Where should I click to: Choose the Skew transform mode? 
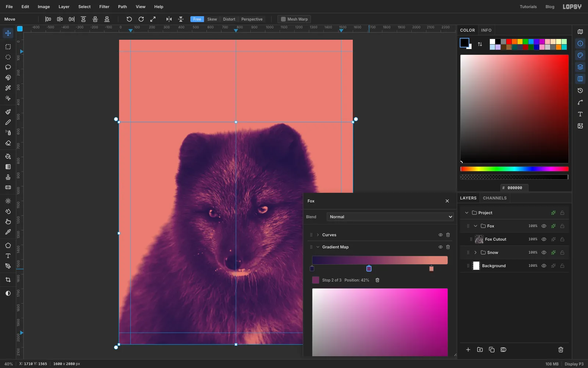(x=212, y=19)
